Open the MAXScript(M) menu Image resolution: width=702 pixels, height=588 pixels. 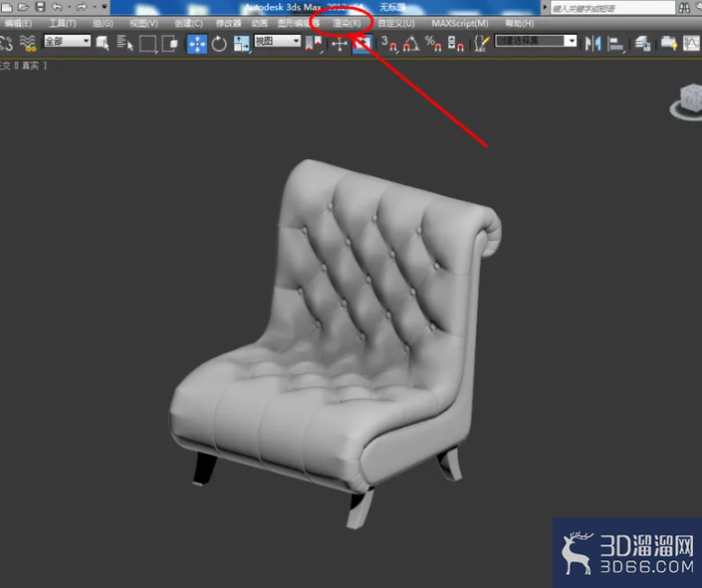(x=460, y=23)
